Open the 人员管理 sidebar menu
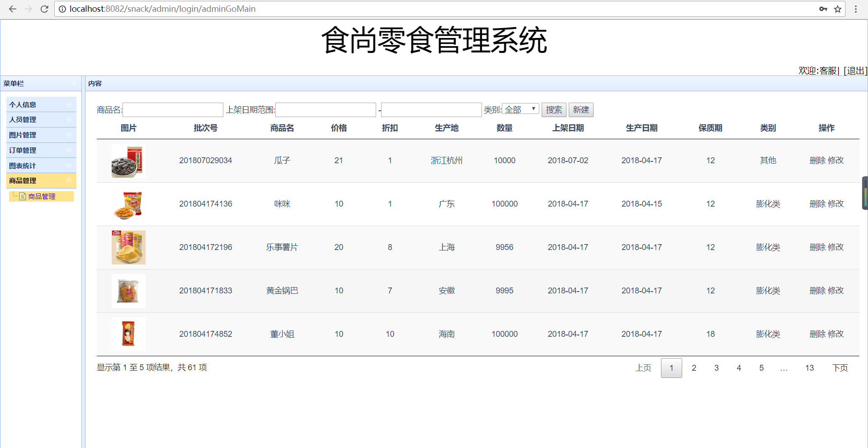Viewport: 868px width, 448px height. click(41, 119)
